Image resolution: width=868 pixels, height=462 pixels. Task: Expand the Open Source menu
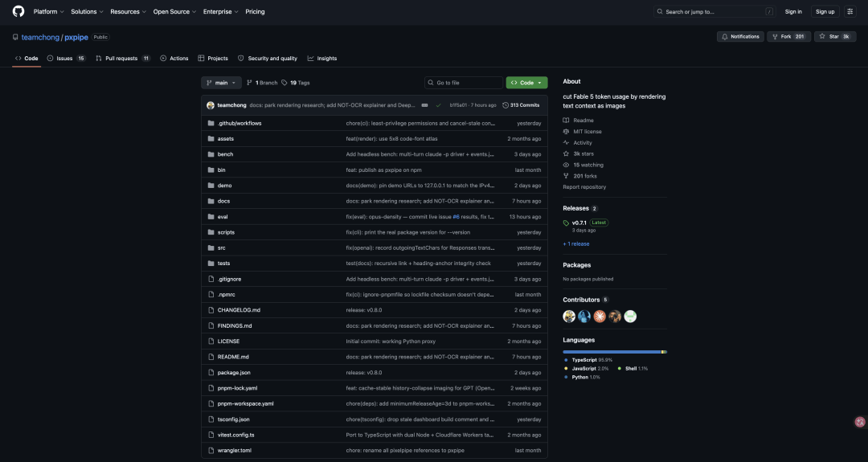[174, 11]
